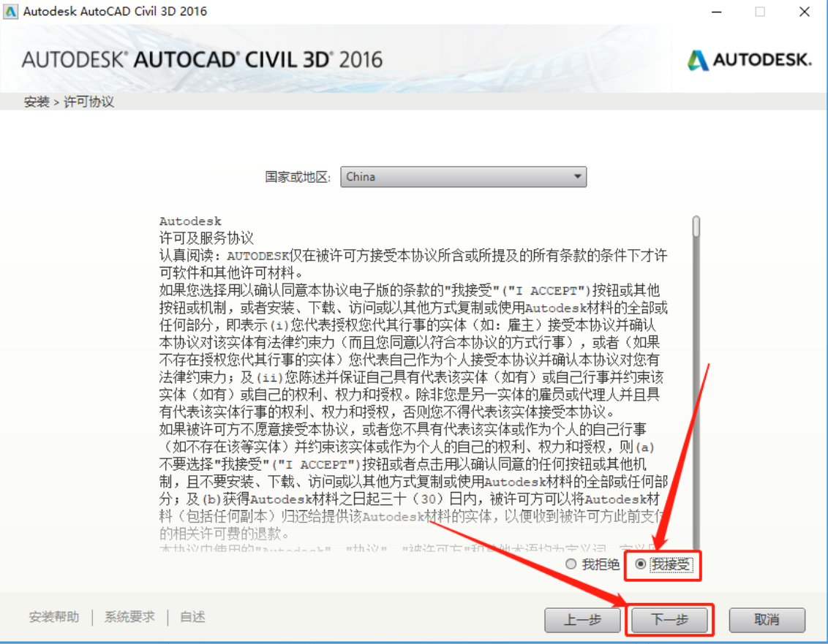Open the 系统需求 link
Image resolution: width=828 pixels, height=644 pixels.
129,616
